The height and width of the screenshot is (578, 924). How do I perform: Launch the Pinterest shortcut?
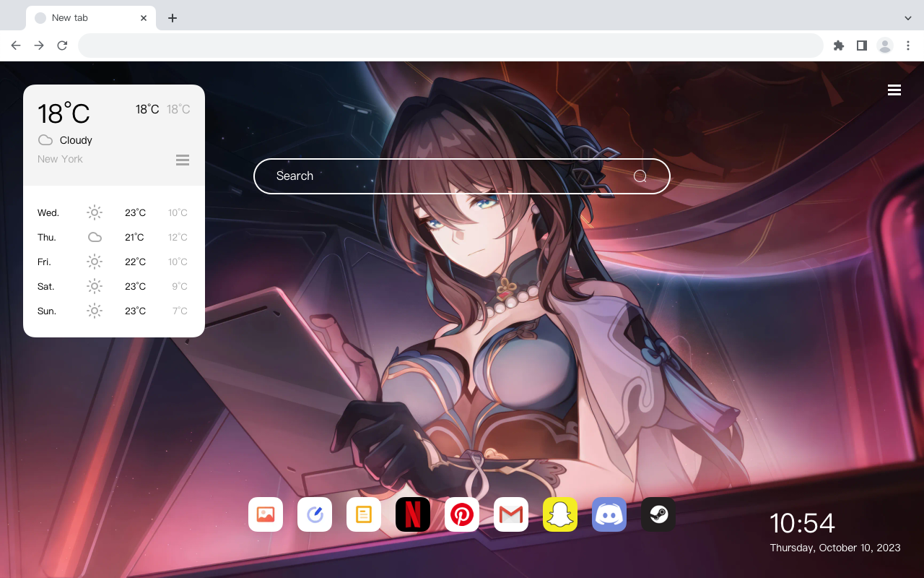pyautogui.click(x=462, y=514)
